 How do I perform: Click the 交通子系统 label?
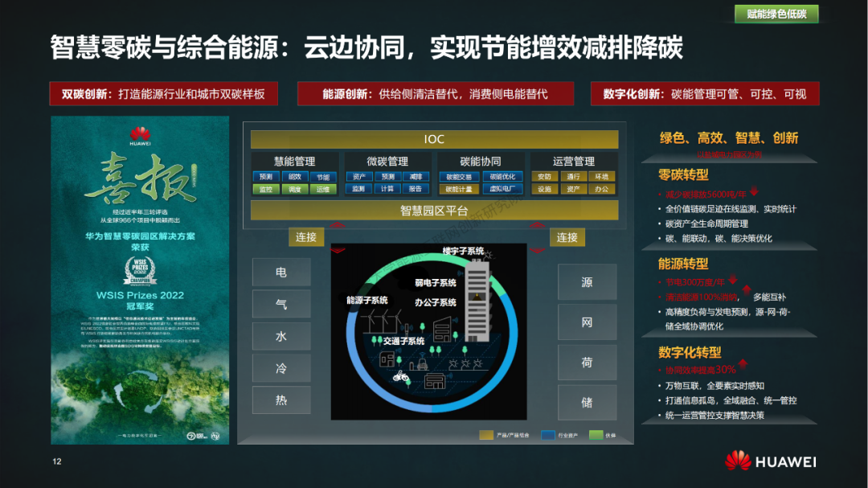[404, 341]
